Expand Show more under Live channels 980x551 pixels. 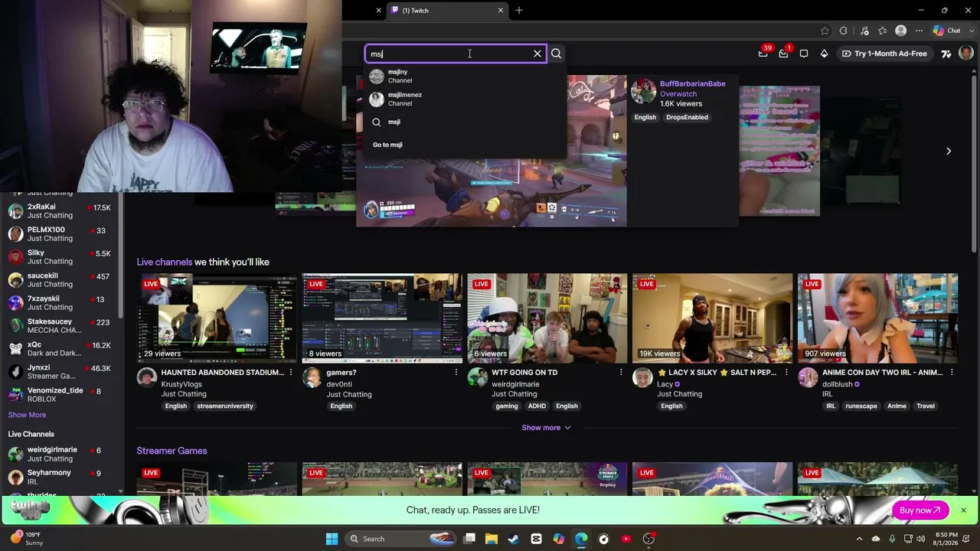coord(547,428)
